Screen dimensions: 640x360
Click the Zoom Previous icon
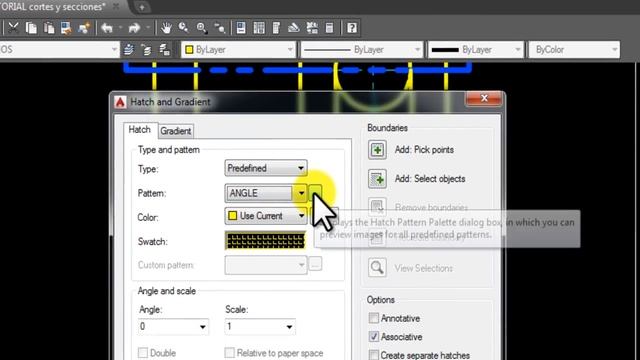pyautogui.click(x=220, y=28)
